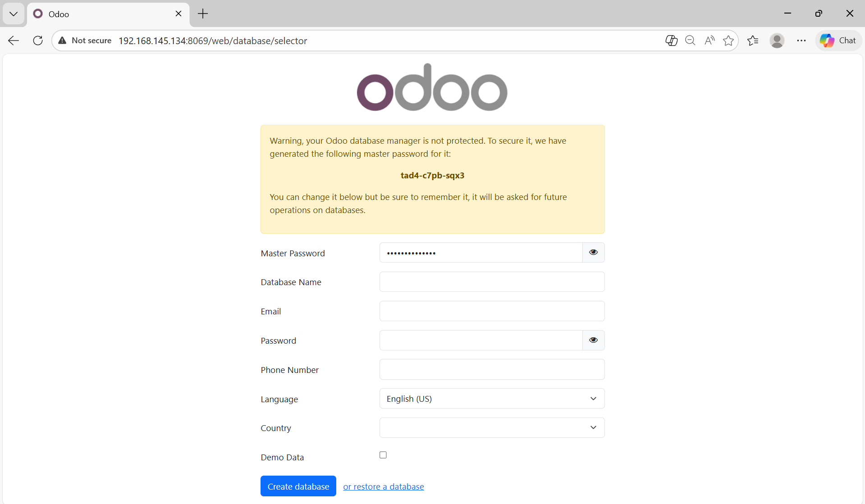This screenshot has width=865, height=504.
Task: Focus the Database Name input field
Action: point(492,282)
